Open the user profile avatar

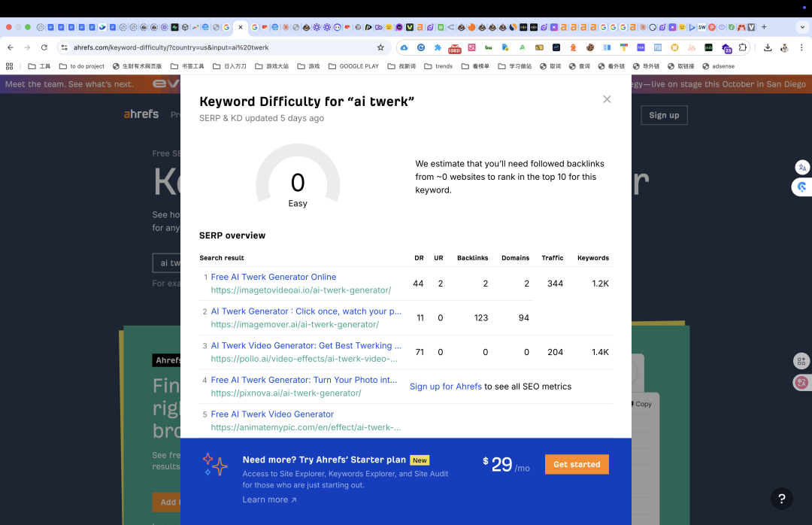click(784, 47)
